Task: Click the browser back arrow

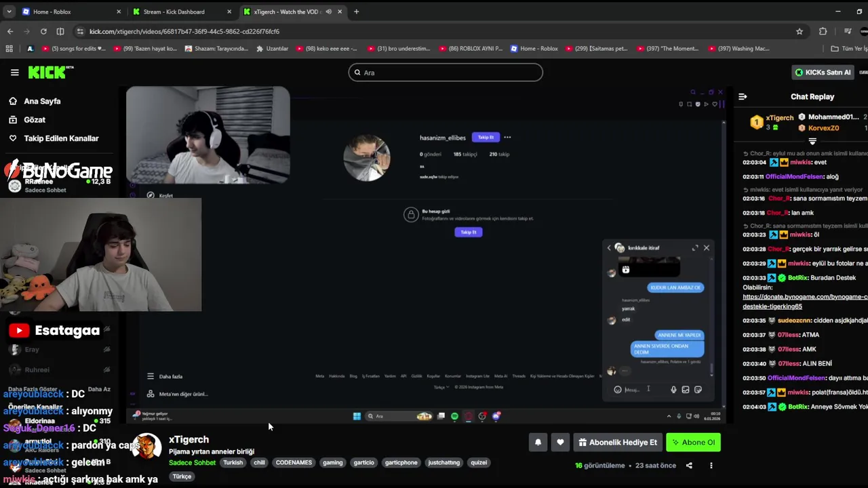Action: coord(10,31)
